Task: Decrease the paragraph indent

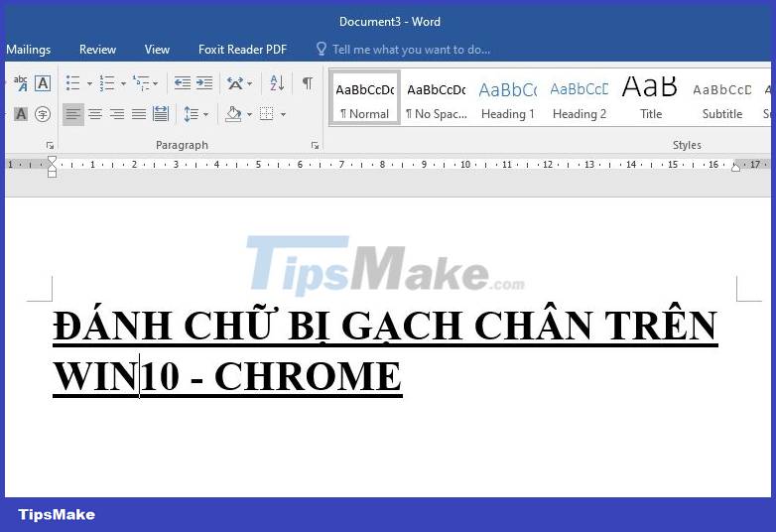Action: 183,83
